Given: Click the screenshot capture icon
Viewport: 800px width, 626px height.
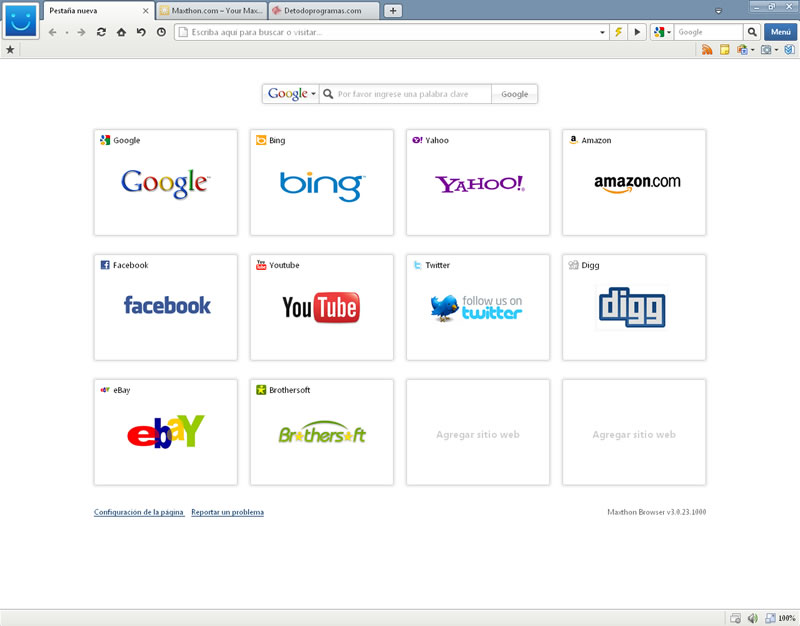Looking at the screenshot, I should 766,49.
